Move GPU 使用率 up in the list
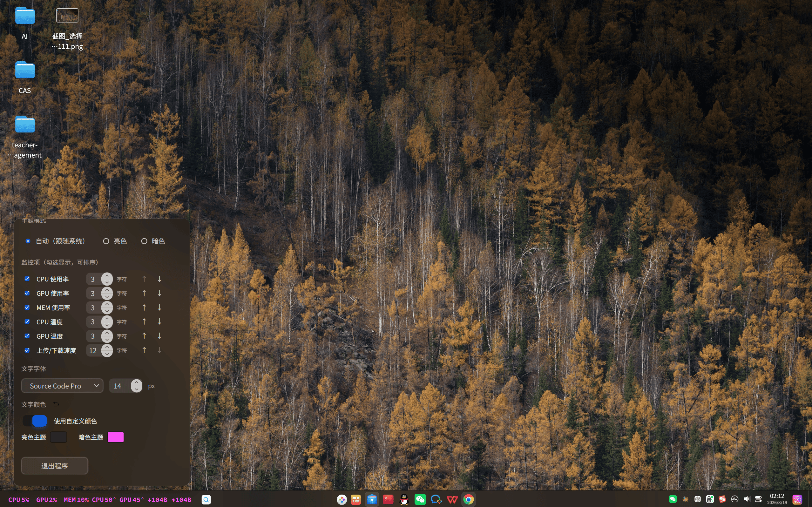 (144, 294)
